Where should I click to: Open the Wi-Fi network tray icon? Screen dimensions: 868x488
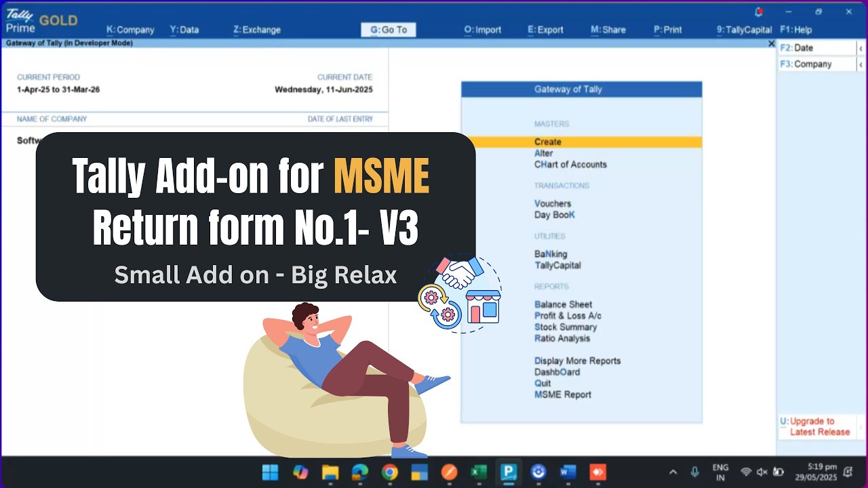746,472
